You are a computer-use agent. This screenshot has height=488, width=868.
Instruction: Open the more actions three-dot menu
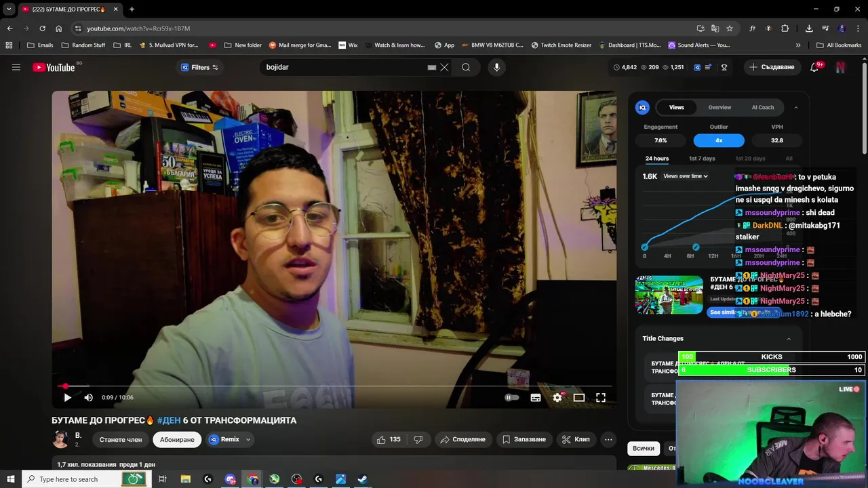[x=608, y=439]
